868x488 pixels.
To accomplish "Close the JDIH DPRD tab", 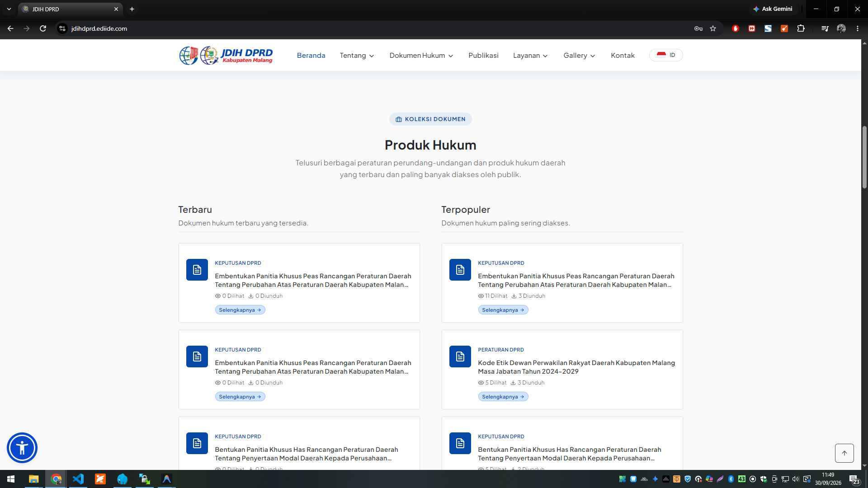I will pyautogui.click(x=116, y=9).
